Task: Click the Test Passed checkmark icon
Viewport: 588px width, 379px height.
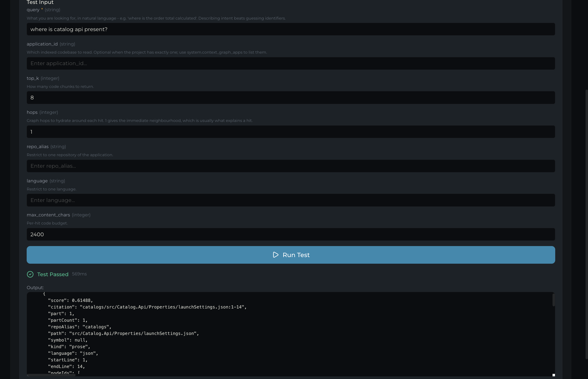Action: pos(30,274)
